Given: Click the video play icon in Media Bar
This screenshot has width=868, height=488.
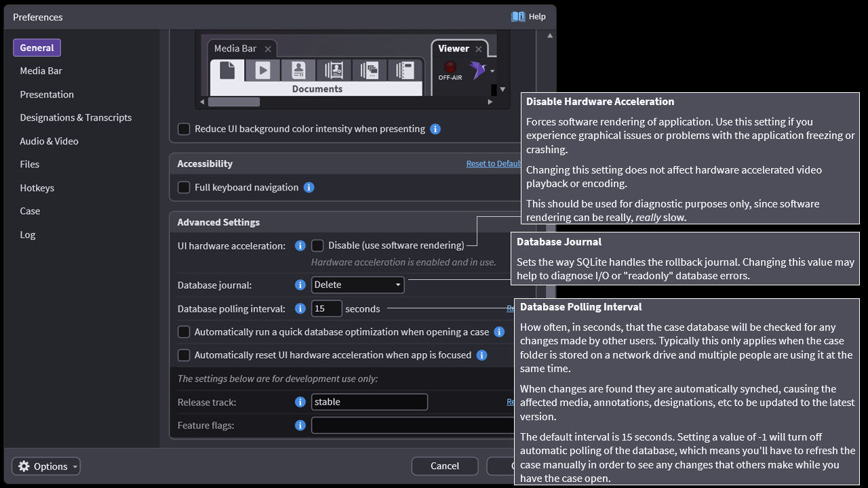Looking at the screenshot, I should click(262, 70).
